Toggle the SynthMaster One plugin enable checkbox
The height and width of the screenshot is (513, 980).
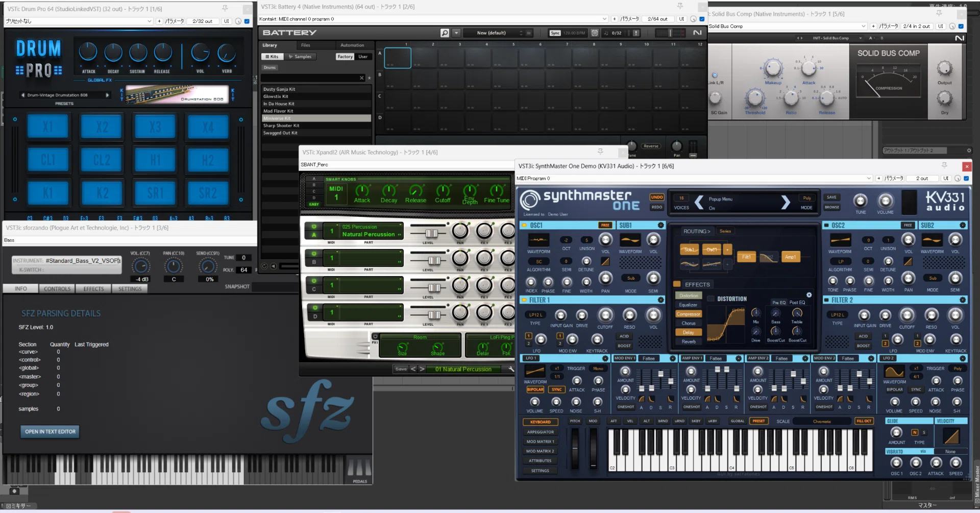point(966,178)
